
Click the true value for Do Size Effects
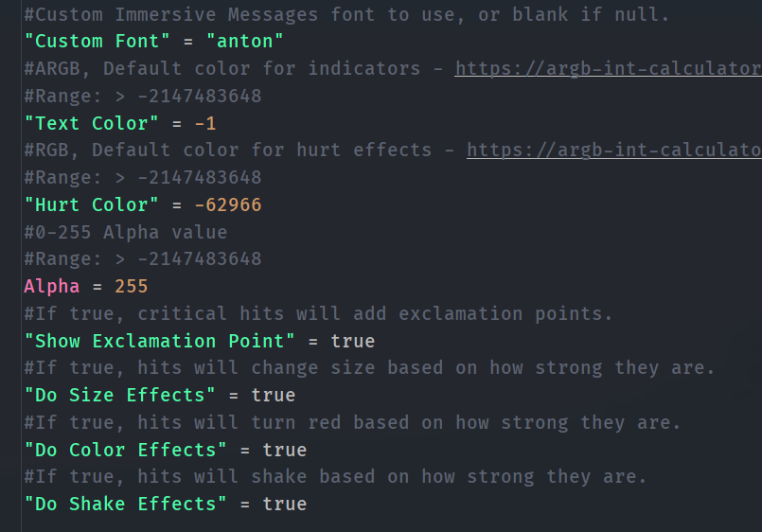[274, 395]
